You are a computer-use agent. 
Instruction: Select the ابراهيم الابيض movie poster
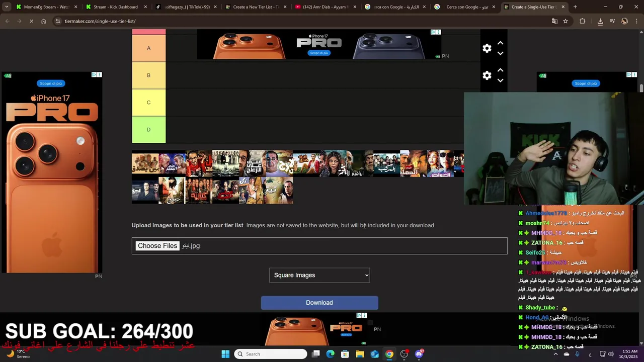(360, 163)
